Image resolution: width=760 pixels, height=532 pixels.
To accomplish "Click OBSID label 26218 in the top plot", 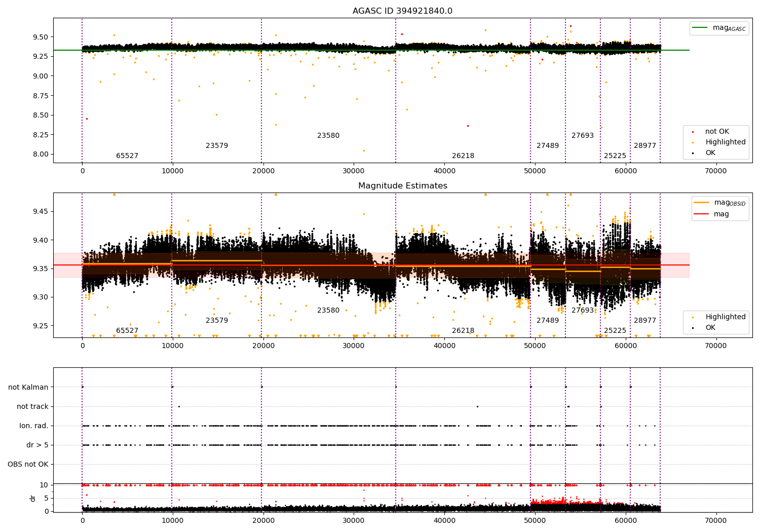I will (463, 156).
